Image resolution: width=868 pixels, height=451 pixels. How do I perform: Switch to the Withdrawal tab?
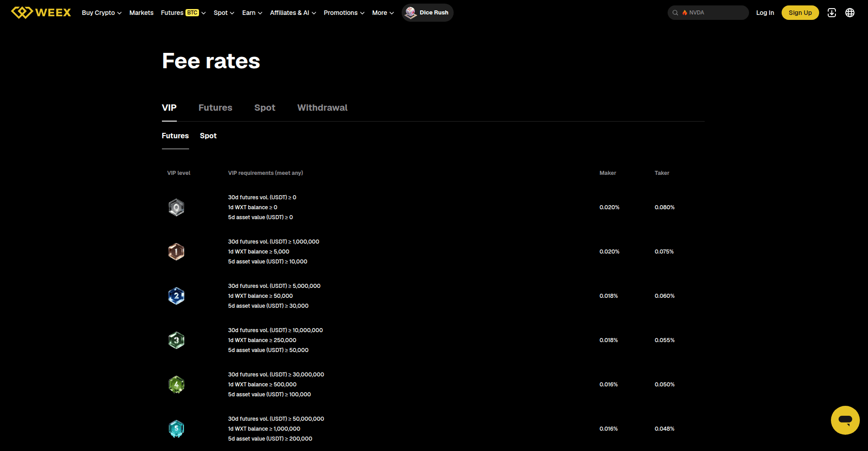click(x=323, y=108)
